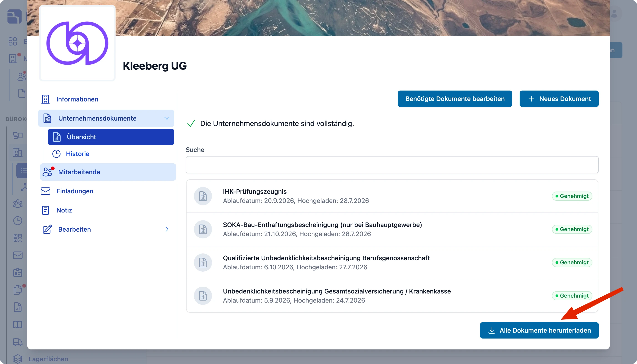Open the SOKA-Bau-Enthaftungsbescheinigung document row
This screenshot has width=637, height=364.
(392, 229)
